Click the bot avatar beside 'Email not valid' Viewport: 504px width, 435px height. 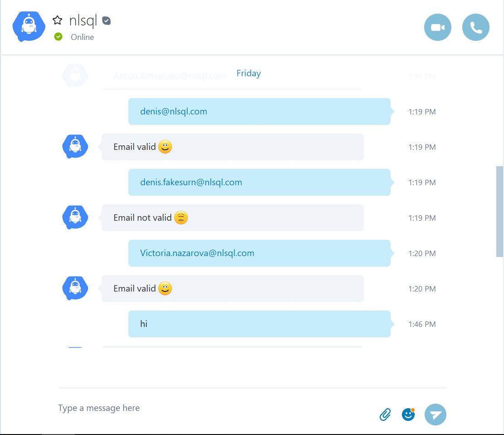pos(75,217)
